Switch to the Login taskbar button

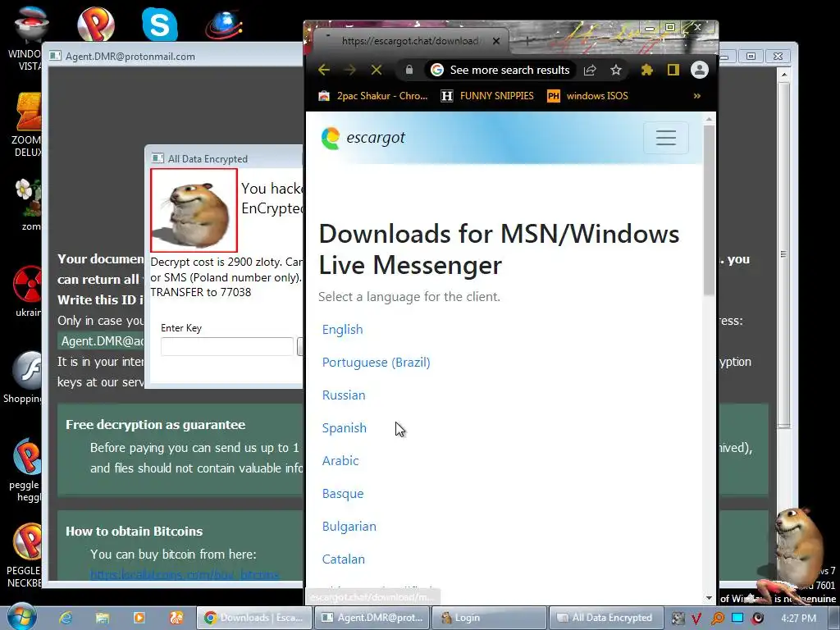point(489,618)
